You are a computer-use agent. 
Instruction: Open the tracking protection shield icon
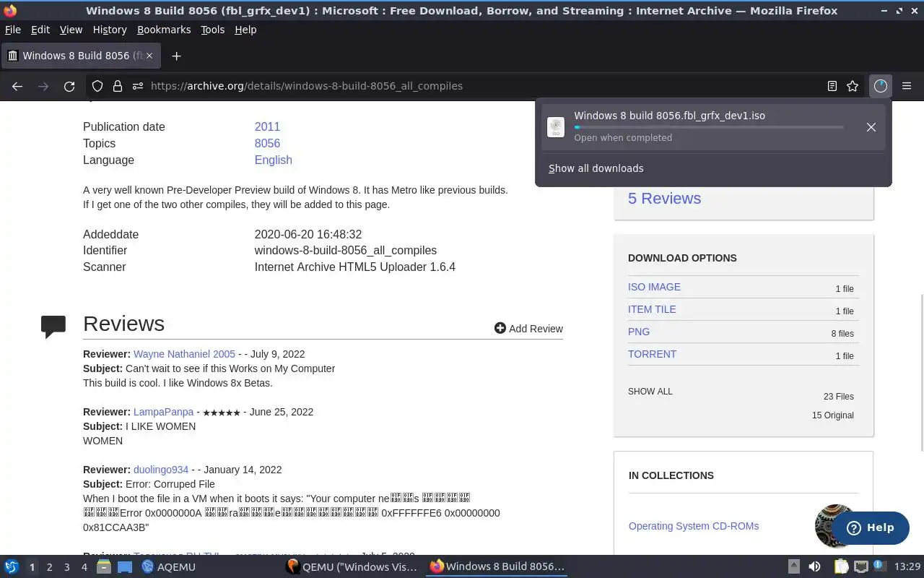[x=97, y=86]
